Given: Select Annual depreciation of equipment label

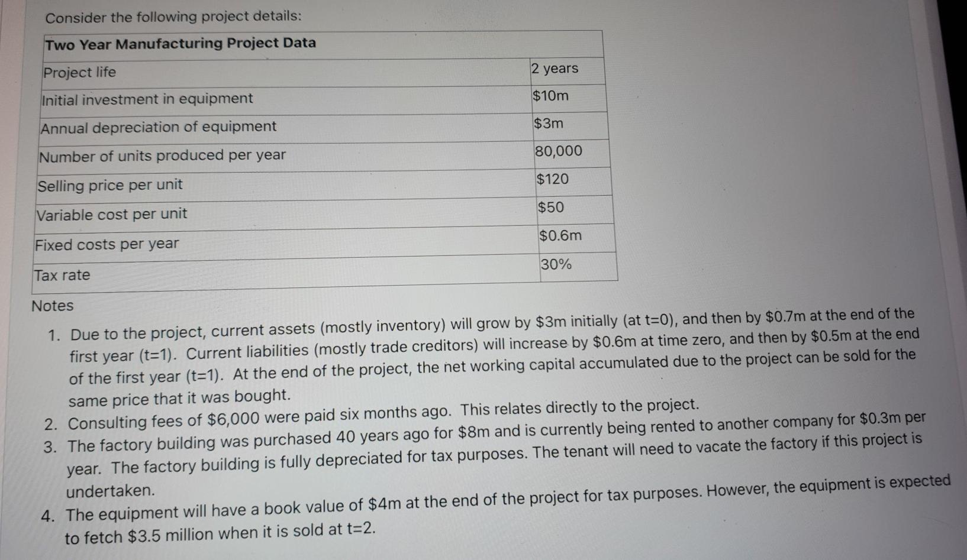Looking at the screenshot, I should (158, 127).
